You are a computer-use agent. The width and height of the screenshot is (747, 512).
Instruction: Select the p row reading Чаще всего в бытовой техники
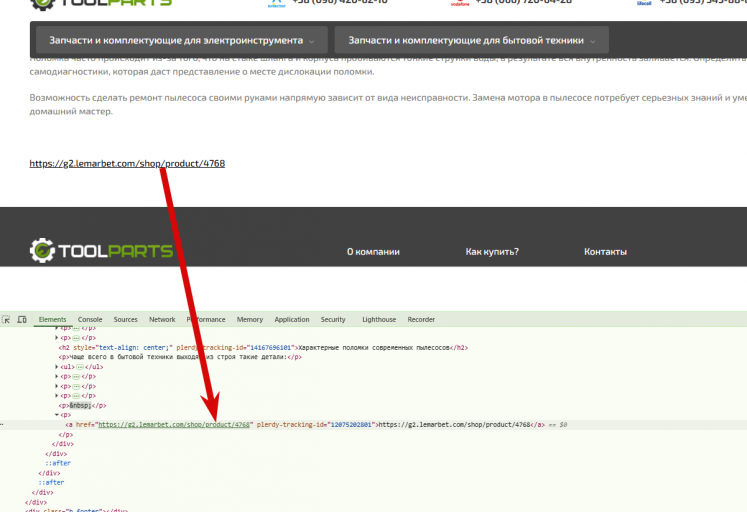(x=180, y=357)
